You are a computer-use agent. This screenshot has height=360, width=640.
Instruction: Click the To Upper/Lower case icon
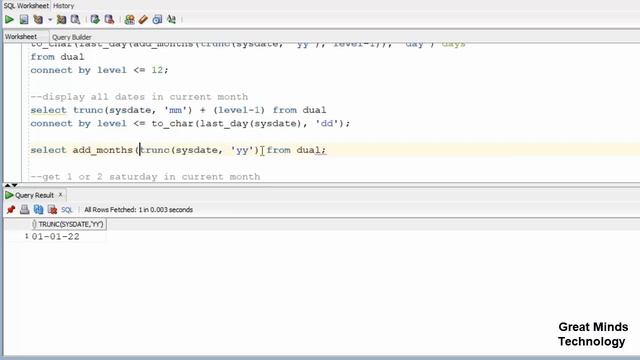pos(171,19)
